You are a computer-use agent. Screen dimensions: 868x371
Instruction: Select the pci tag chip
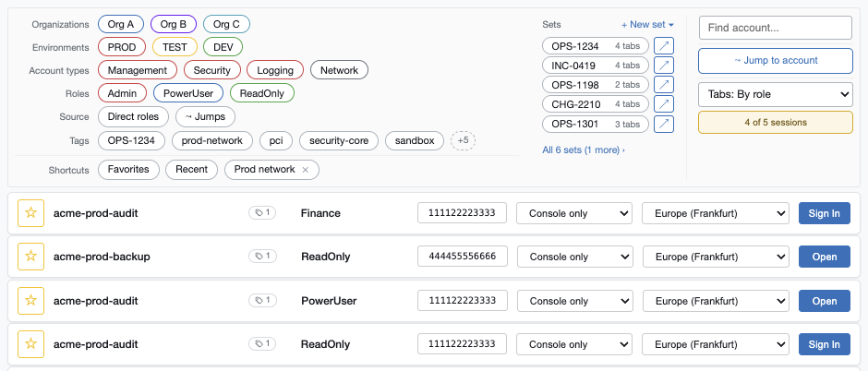point(276,140)
